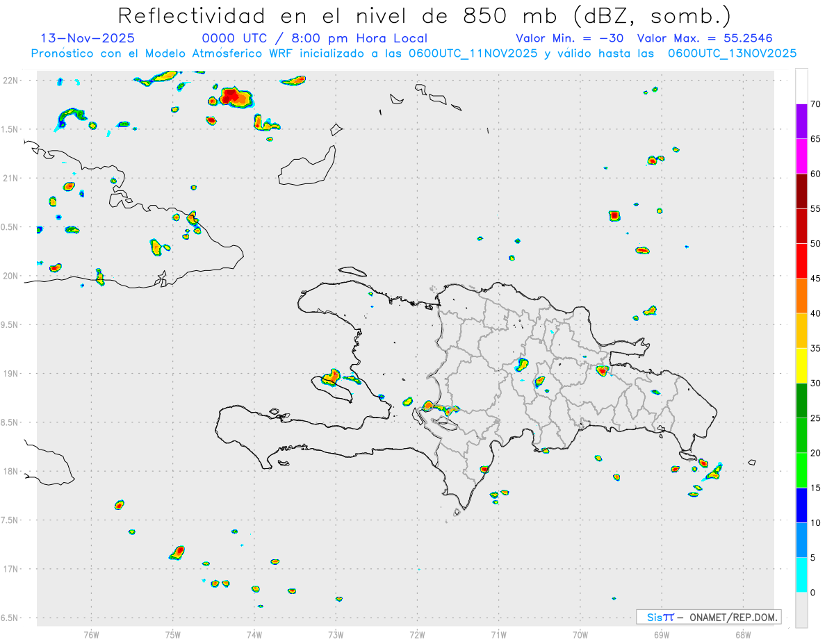Click the '76W' longitude label
The image size is (834, 644).
coord(91,634)
